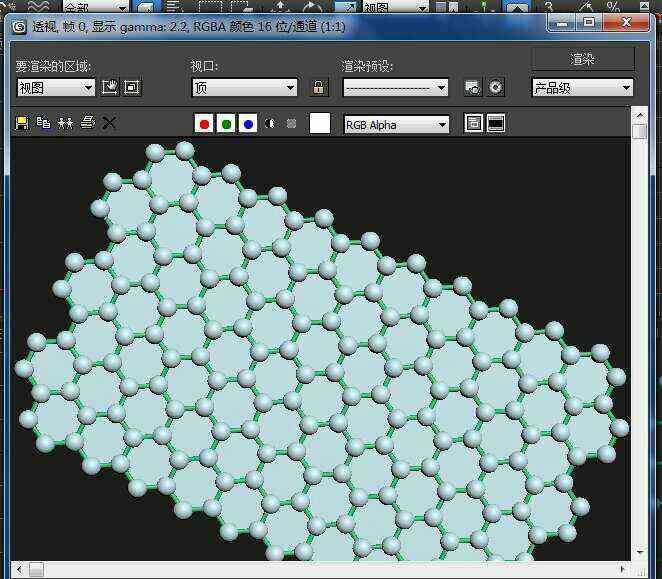Clear the rendered image with the X icon
This screenshot has height=579, width=662.
109,123
